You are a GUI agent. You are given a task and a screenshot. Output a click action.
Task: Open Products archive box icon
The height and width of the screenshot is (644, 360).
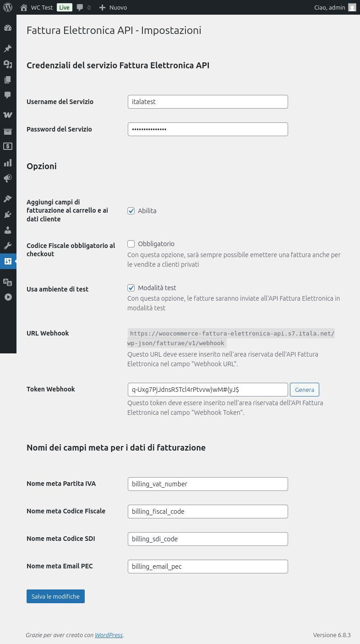(7, 132)
